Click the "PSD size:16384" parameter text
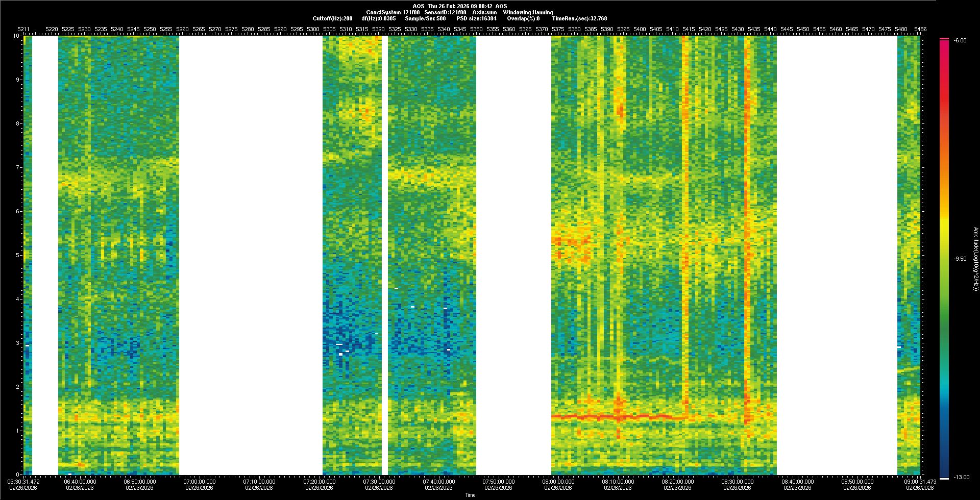Image resolution: width=980 pixels, height=500 pixels. 476,18
